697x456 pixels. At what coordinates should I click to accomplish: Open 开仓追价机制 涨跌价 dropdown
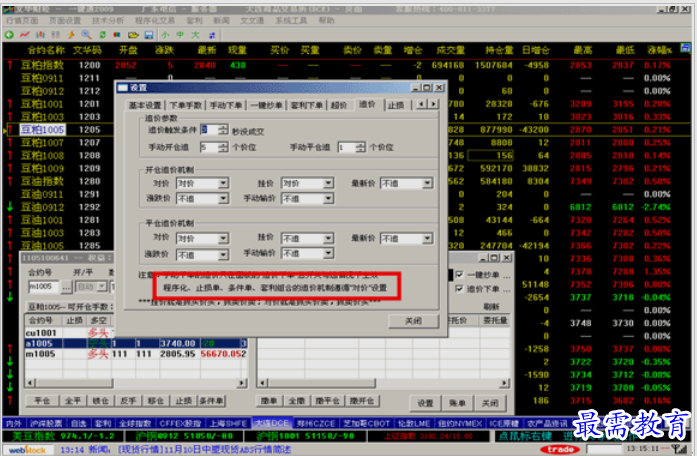coord(202,198)
